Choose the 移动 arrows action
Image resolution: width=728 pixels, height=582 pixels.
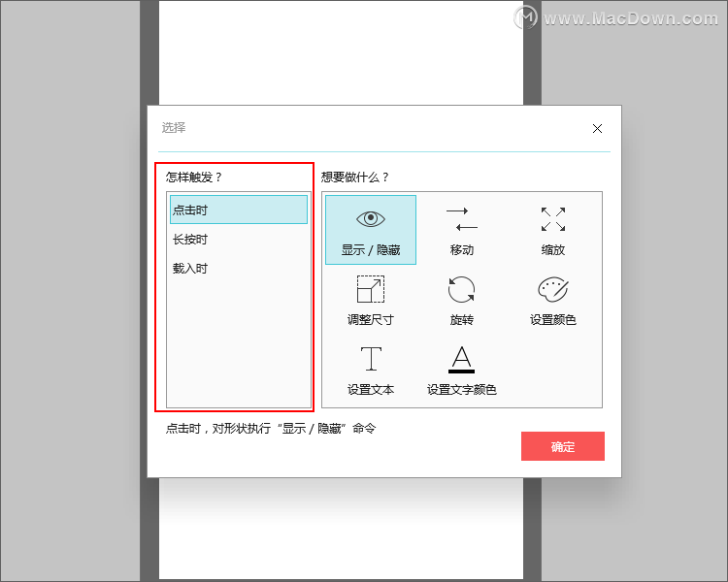click(x=461, y=230)
